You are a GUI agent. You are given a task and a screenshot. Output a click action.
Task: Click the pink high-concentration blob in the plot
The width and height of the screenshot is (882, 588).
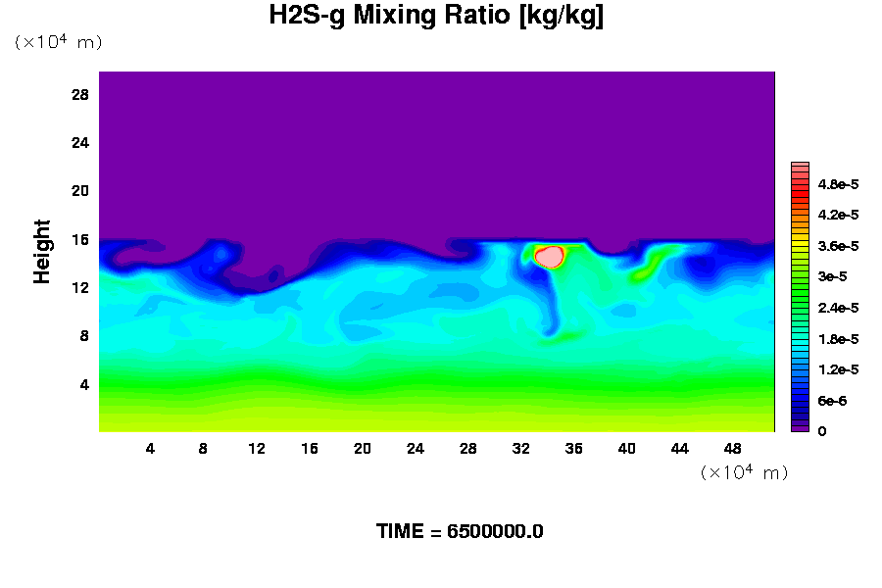pyautogui.click(x=550, y=257)
